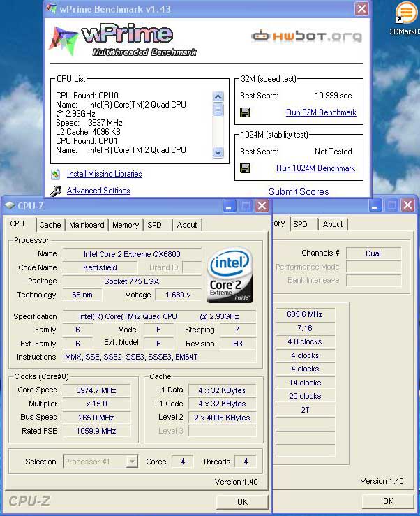Close the wPrime Benchmark window
Screen dimensions: 420x516
coord(361,8)
